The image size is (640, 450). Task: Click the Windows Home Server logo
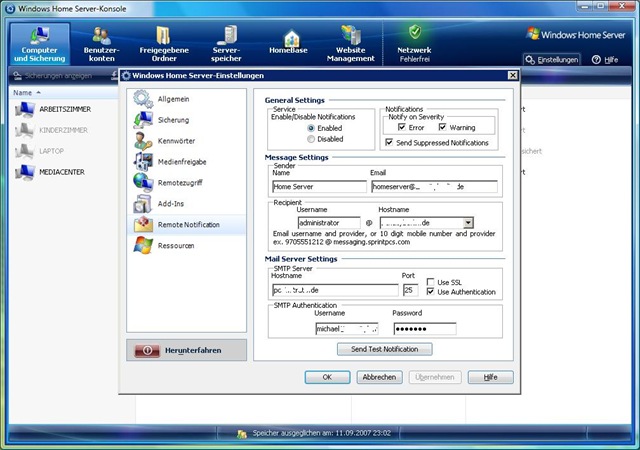pyautogui.click(x=576, y=35)
